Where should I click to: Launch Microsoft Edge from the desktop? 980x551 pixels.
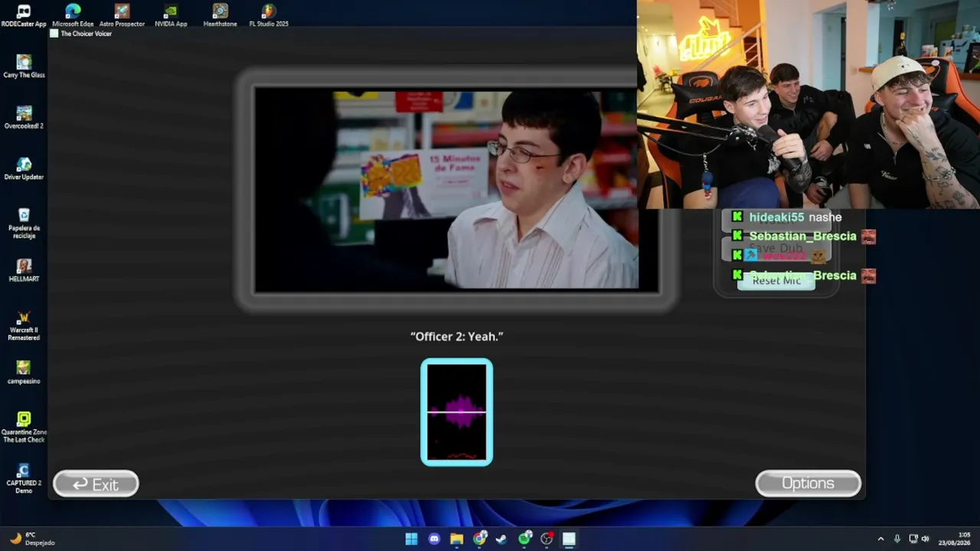tap(73, 15)
